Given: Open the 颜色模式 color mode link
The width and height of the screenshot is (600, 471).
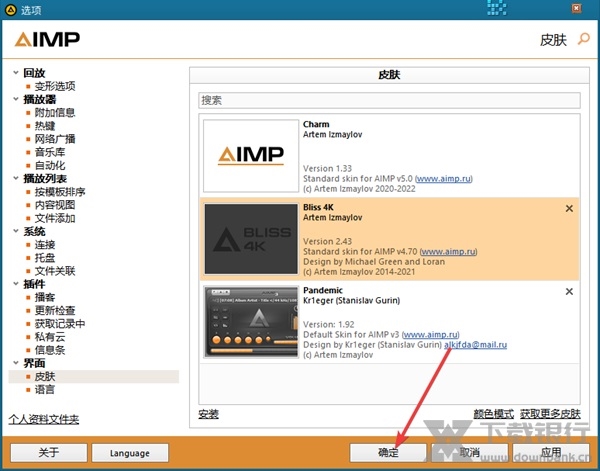Looking at the screenshot, I should 494,414.
